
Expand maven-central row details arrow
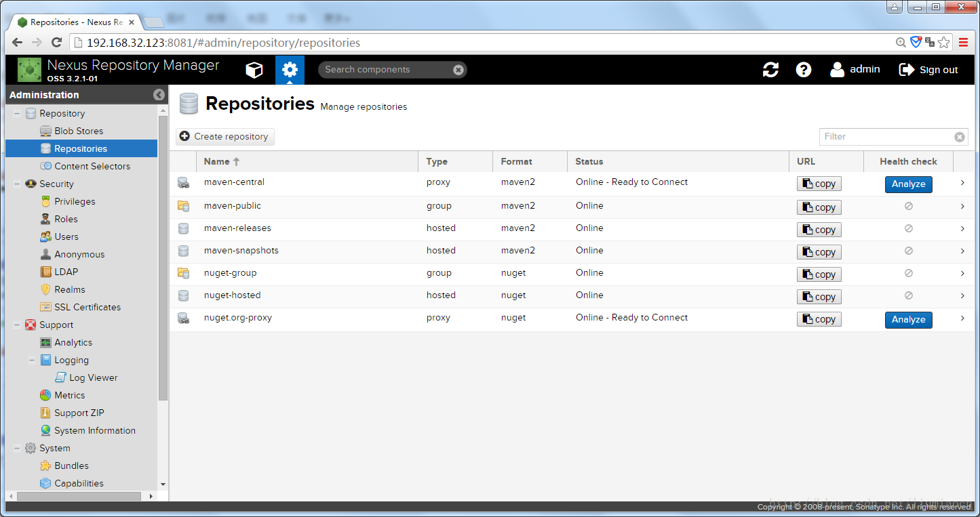tap(962, 183)
